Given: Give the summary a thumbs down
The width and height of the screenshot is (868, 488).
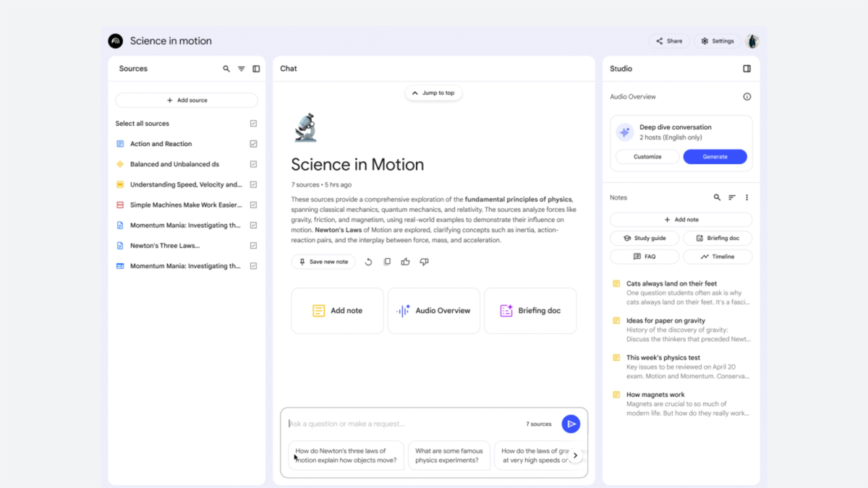Looking at the screenshot, I should (x=424, y=262).
